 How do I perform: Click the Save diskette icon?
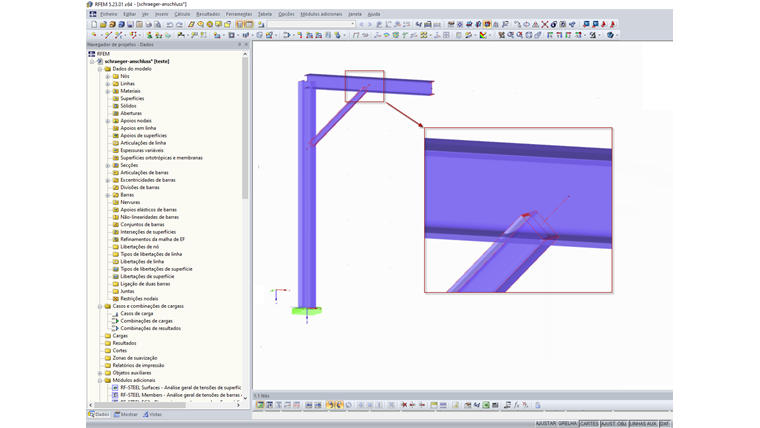[130, 24]
